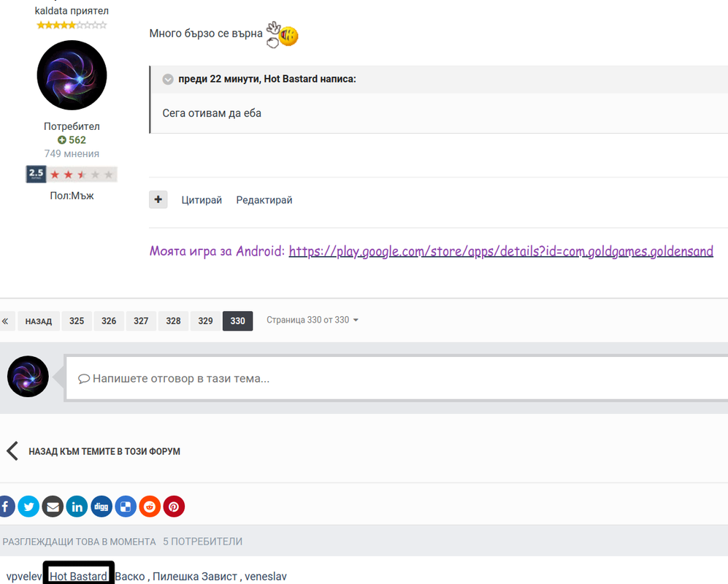Open poster's large profile avatar

tap(72, 75)
